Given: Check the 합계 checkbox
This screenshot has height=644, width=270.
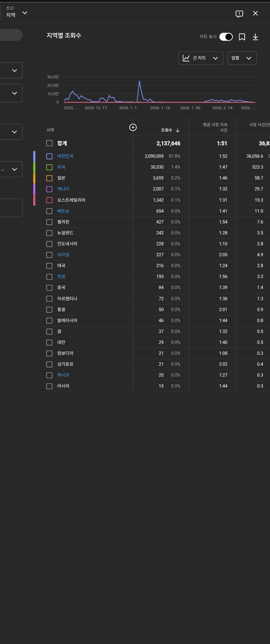Looking at the screenshot, I should pos(49,143).
